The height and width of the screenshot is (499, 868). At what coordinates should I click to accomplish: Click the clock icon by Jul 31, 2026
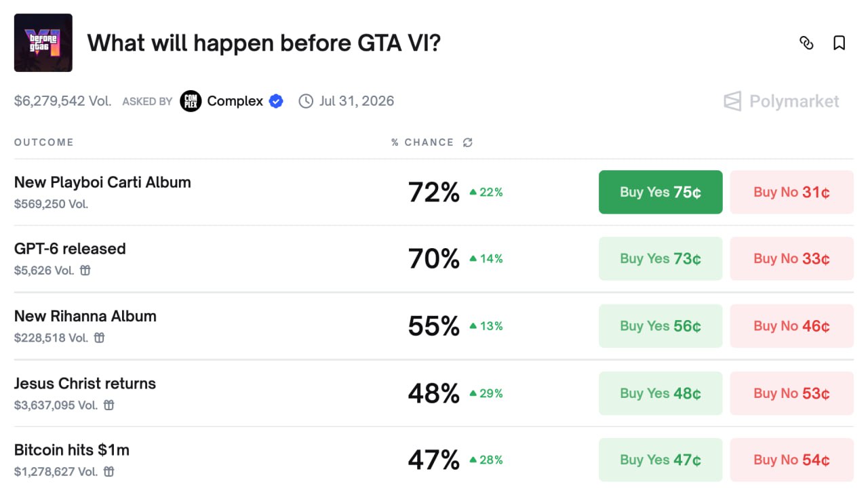(307, 102)
